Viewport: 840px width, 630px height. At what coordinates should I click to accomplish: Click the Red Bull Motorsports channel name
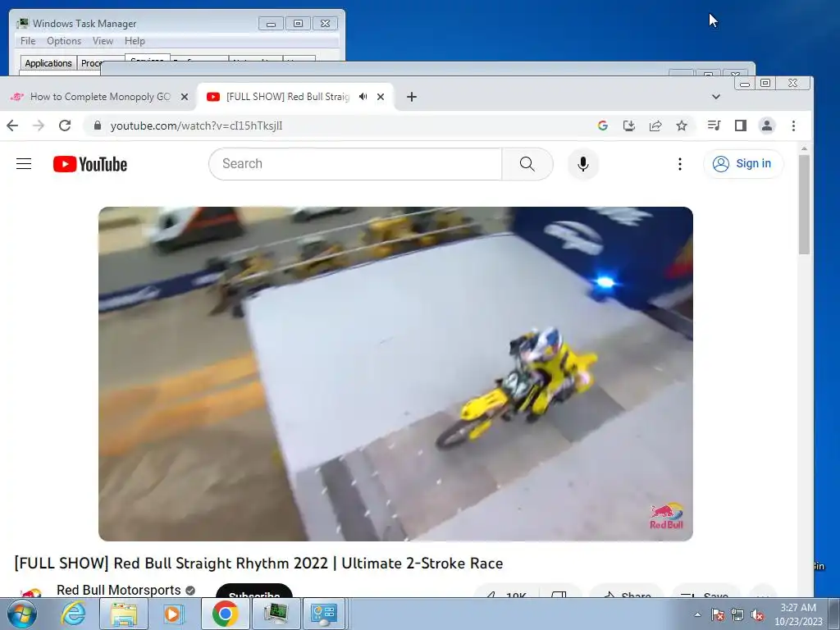(x=118, y=590)
